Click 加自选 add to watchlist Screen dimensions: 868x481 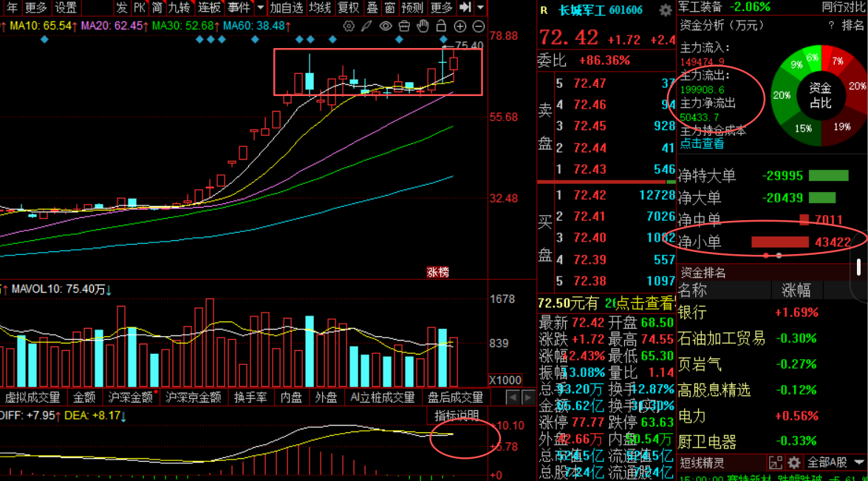tap(286, 7)
